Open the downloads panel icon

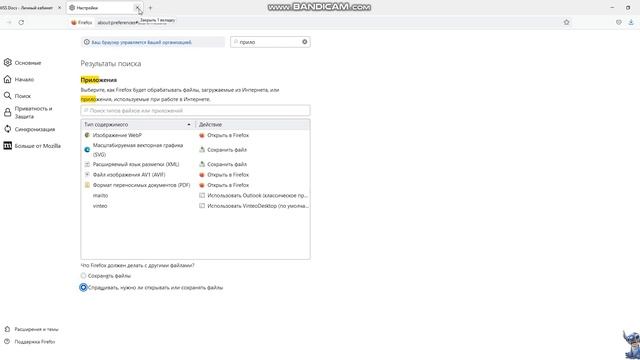pos(631,22)
